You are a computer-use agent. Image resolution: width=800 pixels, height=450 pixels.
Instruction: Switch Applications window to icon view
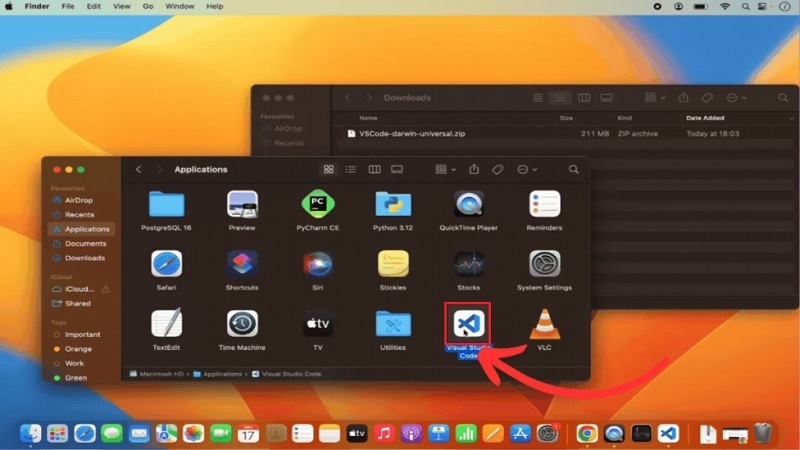click(x=329, y=169)
